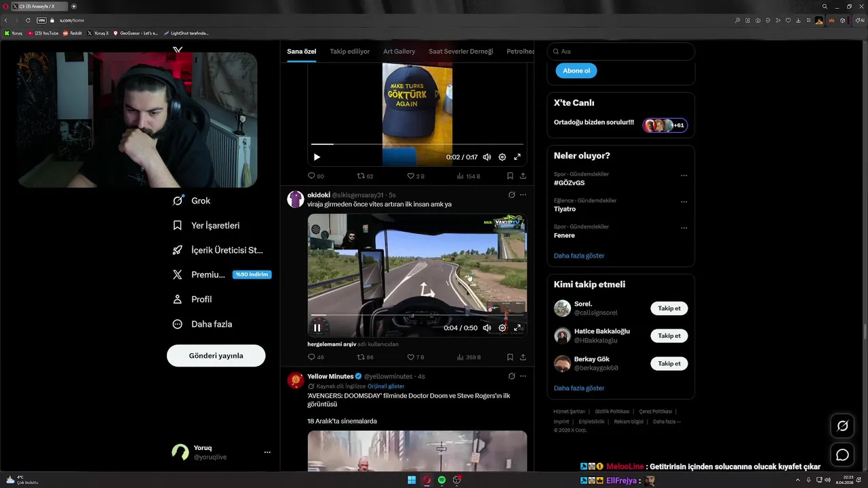Seek the okidoki truck video progress bar
Viewport: 868px width, 488px height.
tap(417, 315)
